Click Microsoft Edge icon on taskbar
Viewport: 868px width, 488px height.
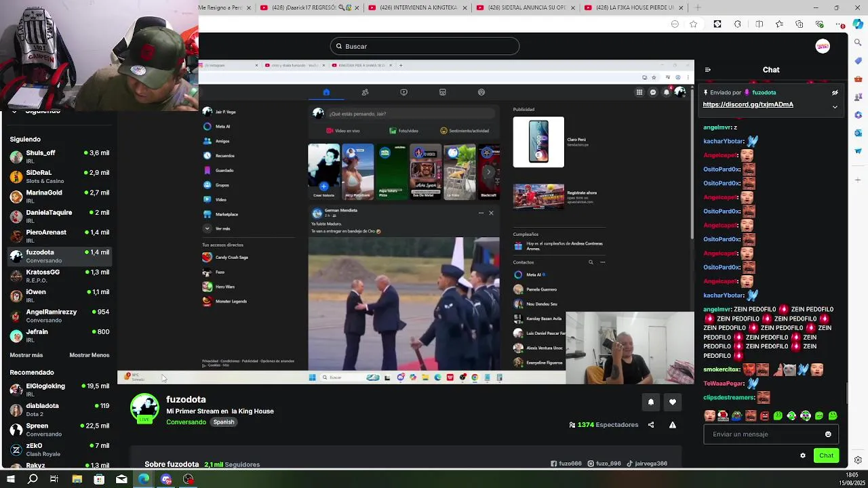tap(144, 479)
